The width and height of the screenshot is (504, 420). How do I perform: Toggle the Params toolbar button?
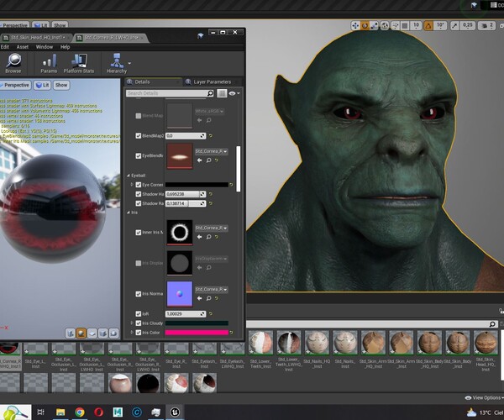coord(49,63)
